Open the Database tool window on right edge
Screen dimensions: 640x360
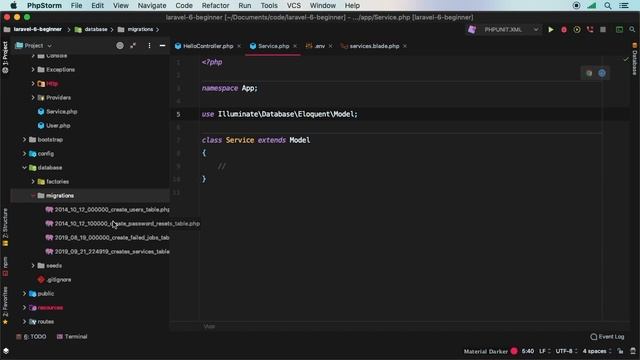635,60
